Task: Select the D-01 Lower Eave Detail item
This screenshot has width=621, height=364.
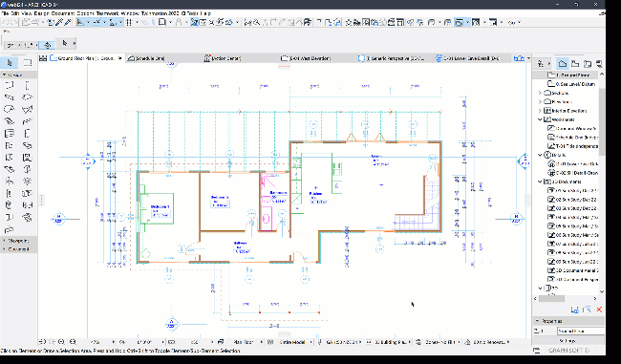Action: (x=572, y=163)
